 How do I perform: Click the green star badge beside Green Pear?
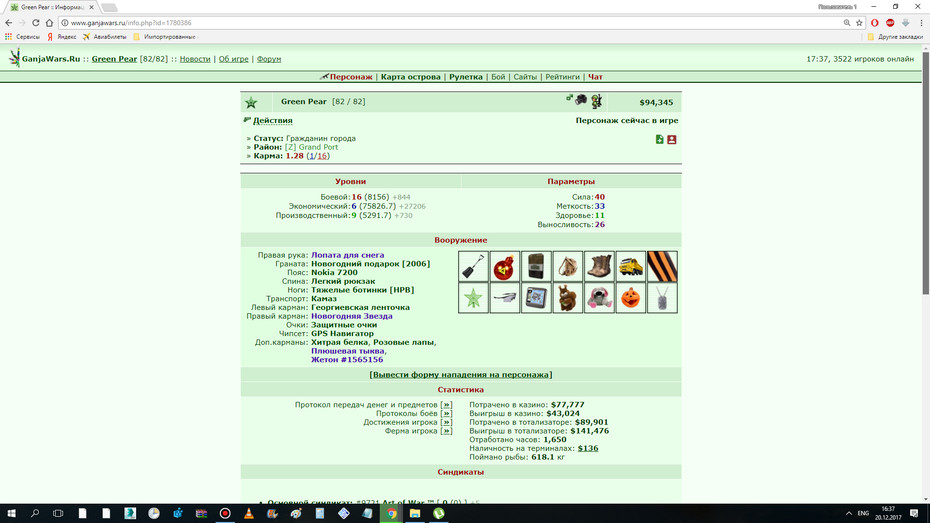click(x=251, y=103)
